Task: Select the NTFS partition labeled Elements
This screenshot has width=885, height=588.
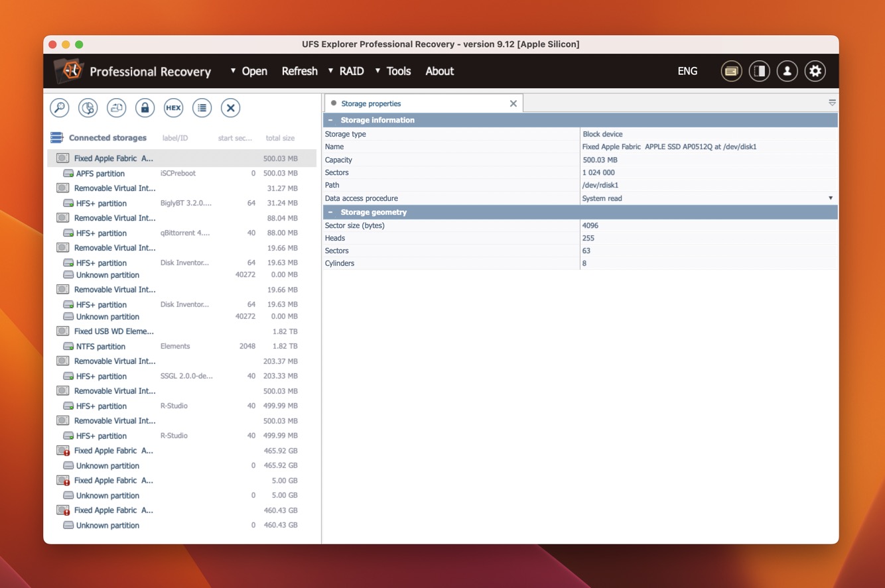Action: [101, 346]
